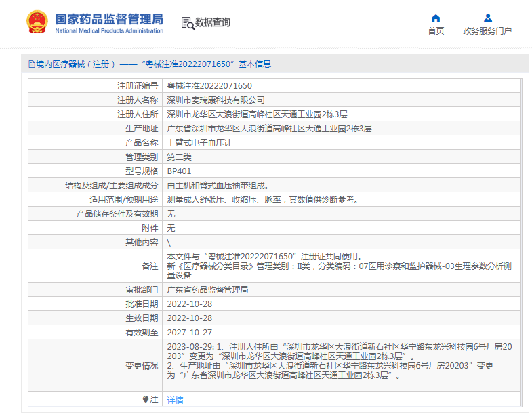Viewport: 532px width, 418px height.
Task: Click the 附件 label
Action: (150, 228)
